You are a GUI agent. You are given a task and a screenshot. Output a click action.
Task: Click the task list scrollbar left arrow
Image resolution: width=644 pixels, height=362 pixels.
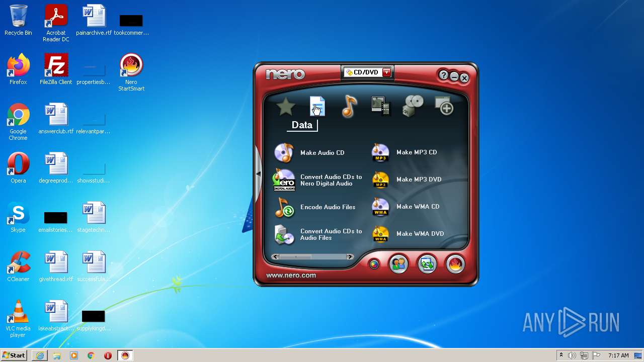[275, 257]
